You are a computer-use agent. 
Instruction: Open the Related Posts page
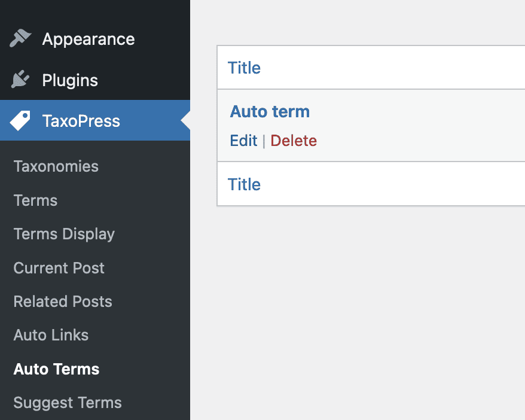(x=62, y=302)
